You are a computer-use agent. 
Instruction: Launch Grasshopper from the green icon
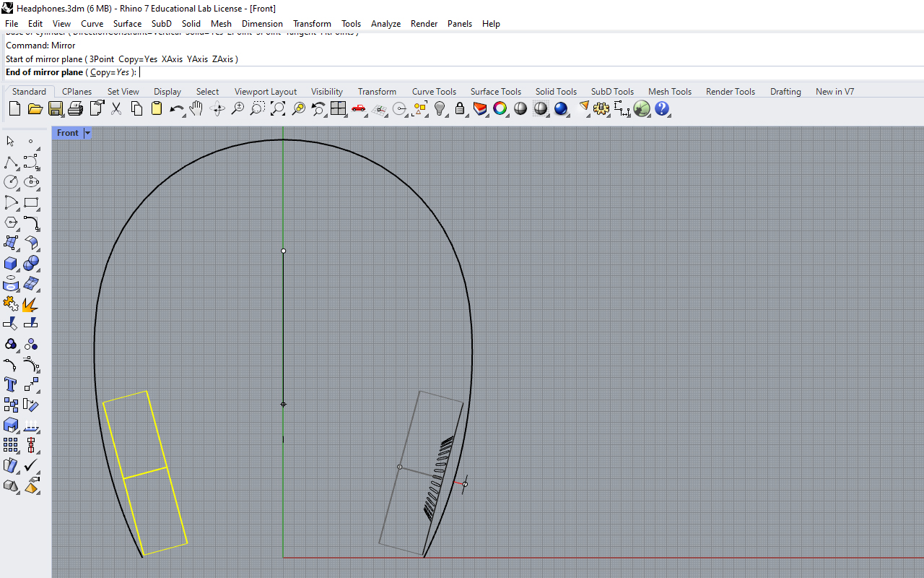(x=642, y=109)
